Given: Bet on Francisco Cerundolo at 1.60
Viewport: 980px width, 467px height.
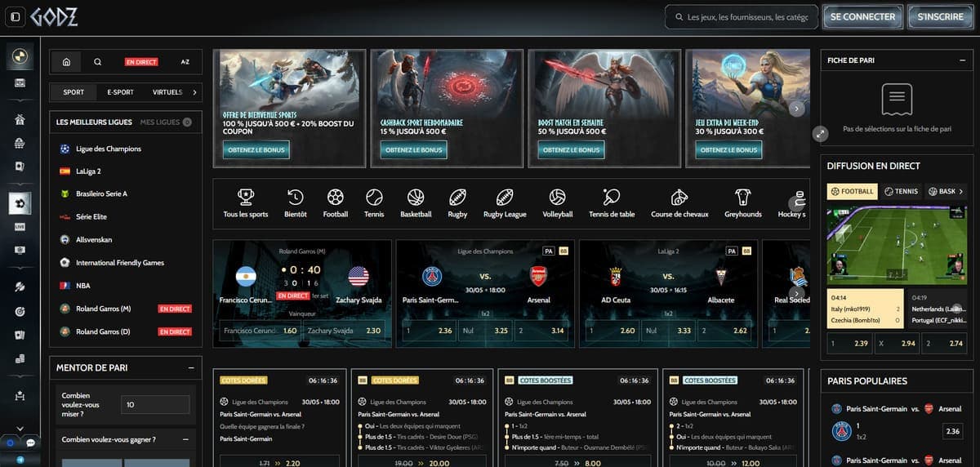Looking at the screenshot, I should 261,331.
